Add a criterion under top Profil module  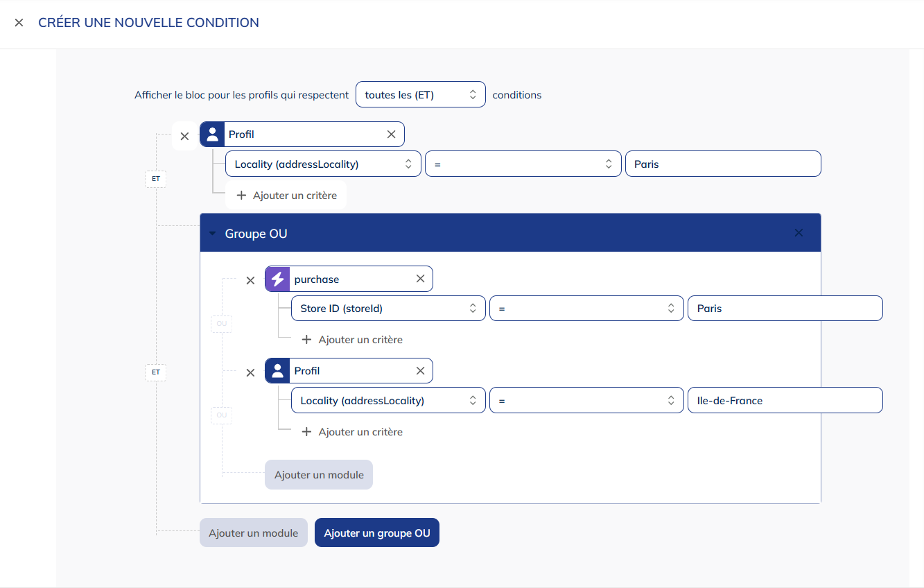[286, 196]
